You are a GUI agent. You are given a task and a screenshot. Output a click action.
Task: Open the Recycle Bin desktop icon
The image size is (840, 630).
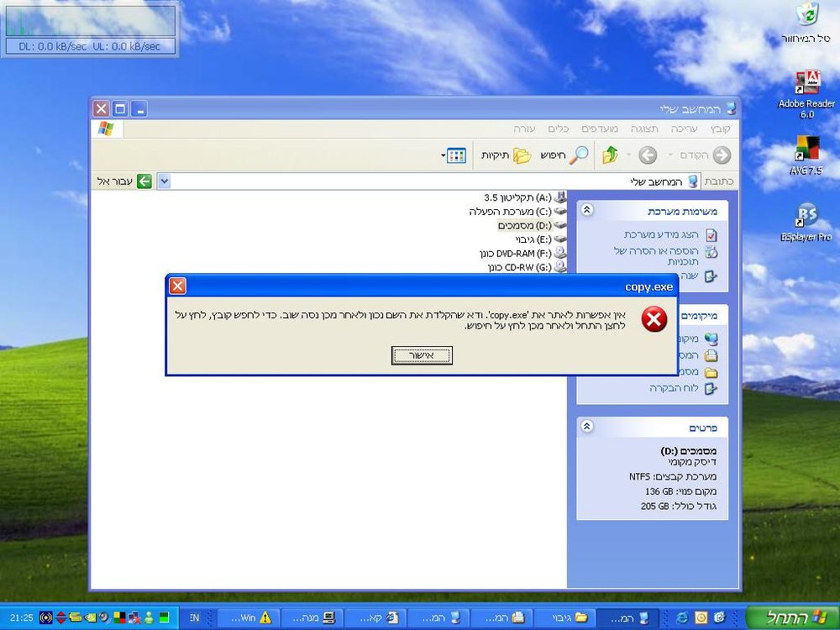click(806, 23)
